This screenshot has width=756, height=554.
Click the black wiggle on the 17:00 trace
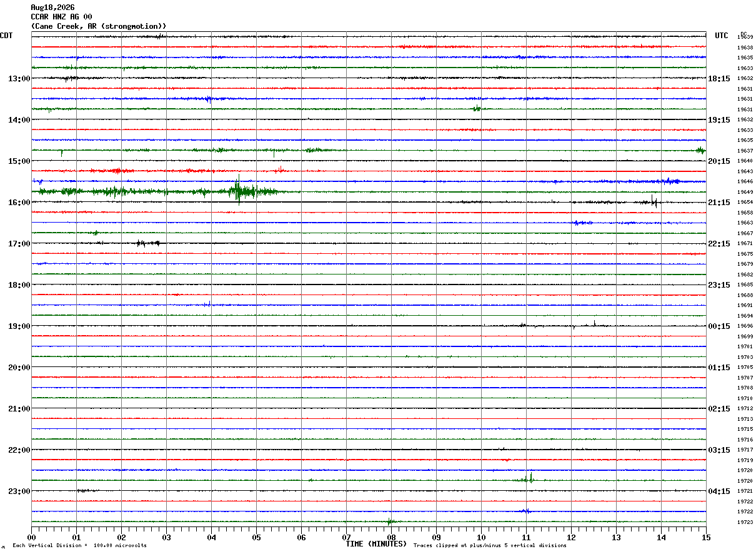148,243
